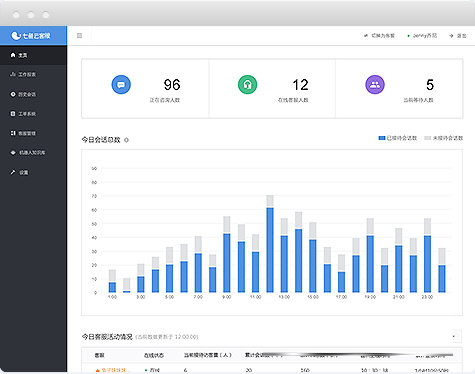The height and width of the screenshot is (374, 475).
Task: Click the 13:00 x-axis label
Action: pos(284,297)
